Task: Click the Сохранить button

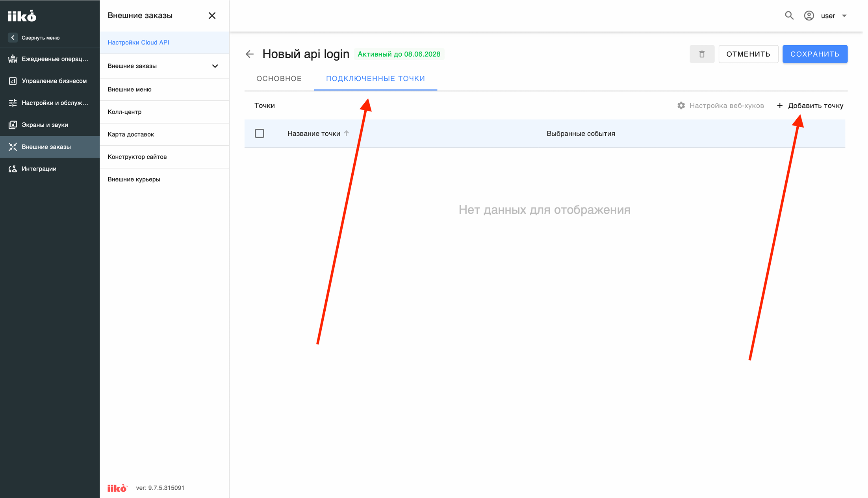Action: [815, 54]
